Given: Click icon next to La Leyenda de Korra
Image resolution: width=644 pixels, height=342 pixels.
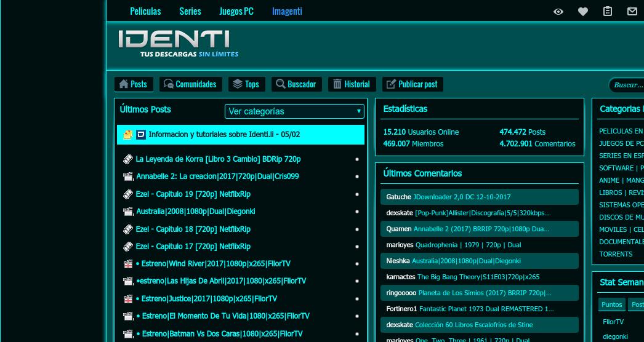Looking at the screenshot, I should [x=127, y=159].
